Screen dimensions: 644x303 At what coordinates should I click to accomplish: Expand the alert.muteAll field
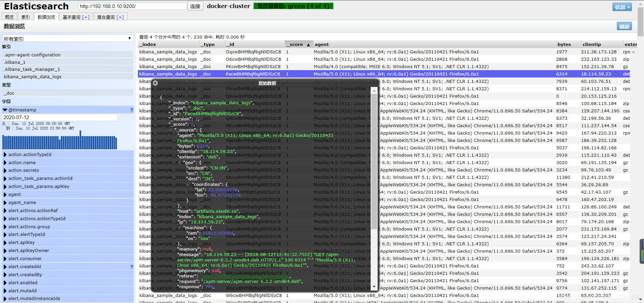tap(5, 291)
